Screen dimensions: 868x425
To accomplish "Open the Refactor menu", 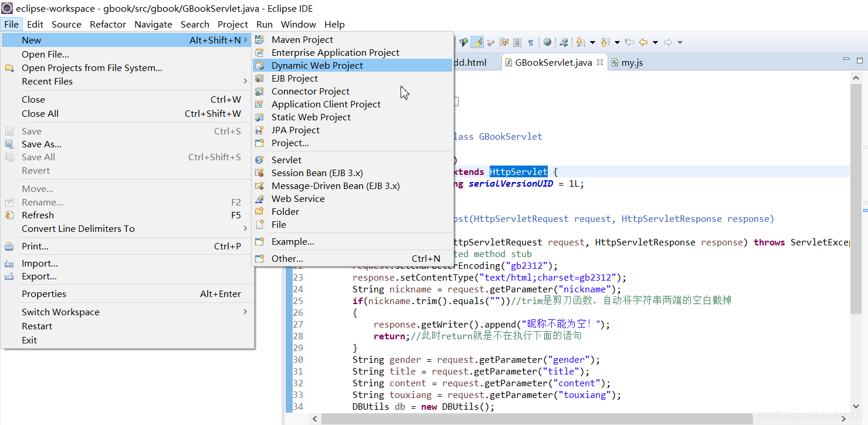I will [x=108, y=24].
